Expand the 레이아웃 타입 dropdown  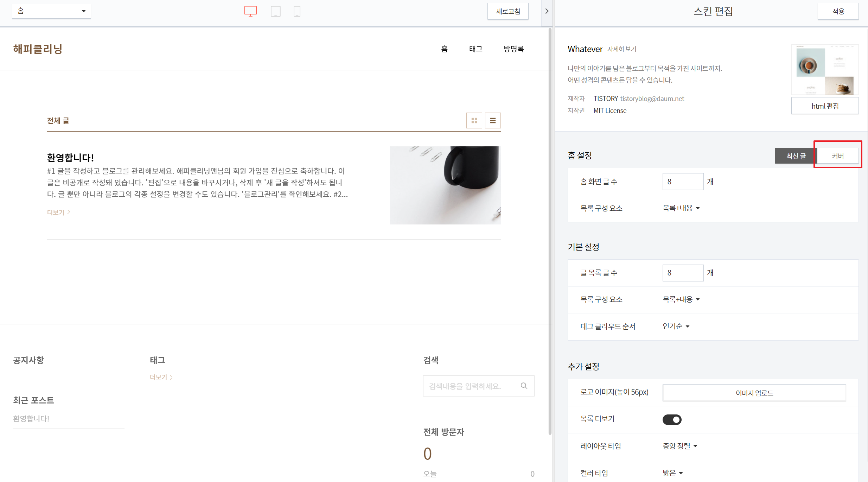(x=679, y=446)
